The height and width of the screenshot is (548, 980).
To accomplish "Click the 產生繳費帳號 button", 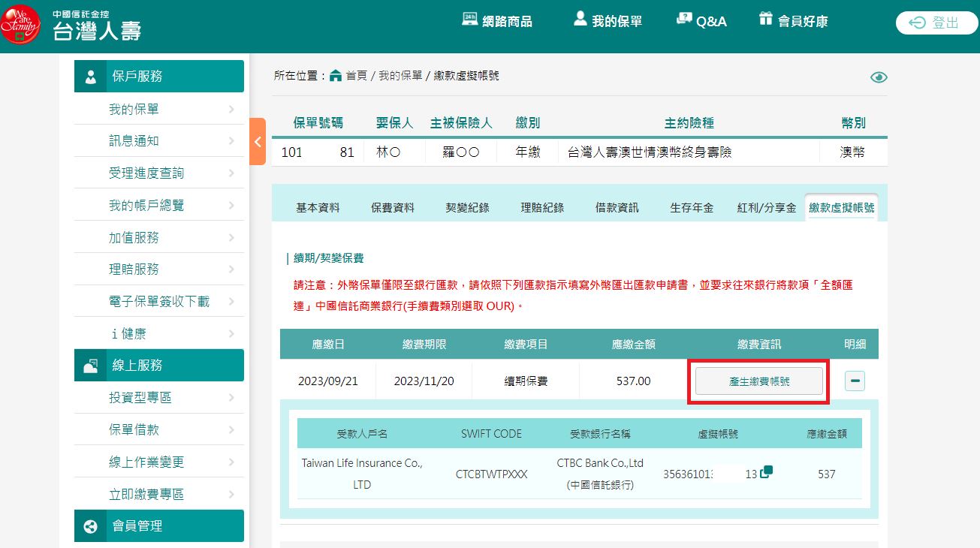I will [x=759, y=381].
